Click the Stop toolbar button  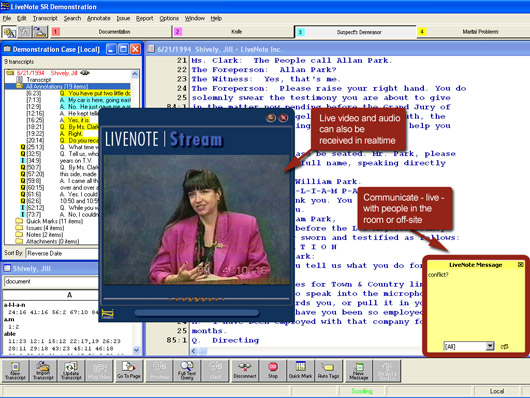273,371
